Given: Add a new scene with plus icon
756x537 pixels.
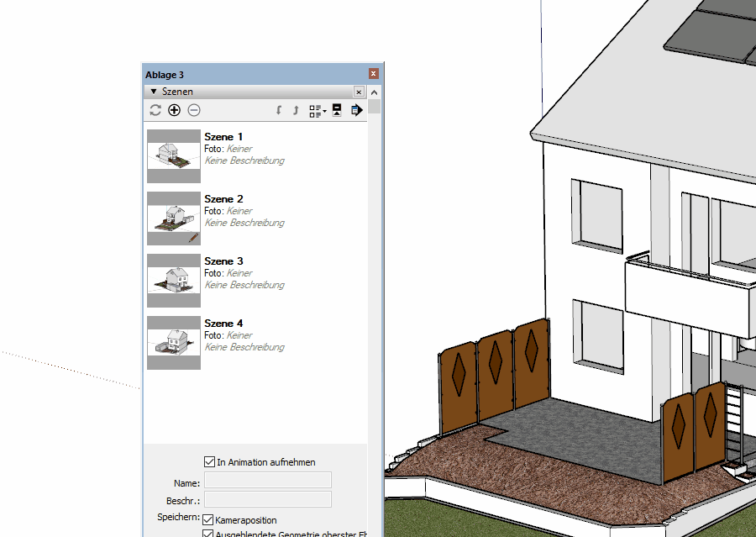Looking at the screenshot, I should 175,110.
